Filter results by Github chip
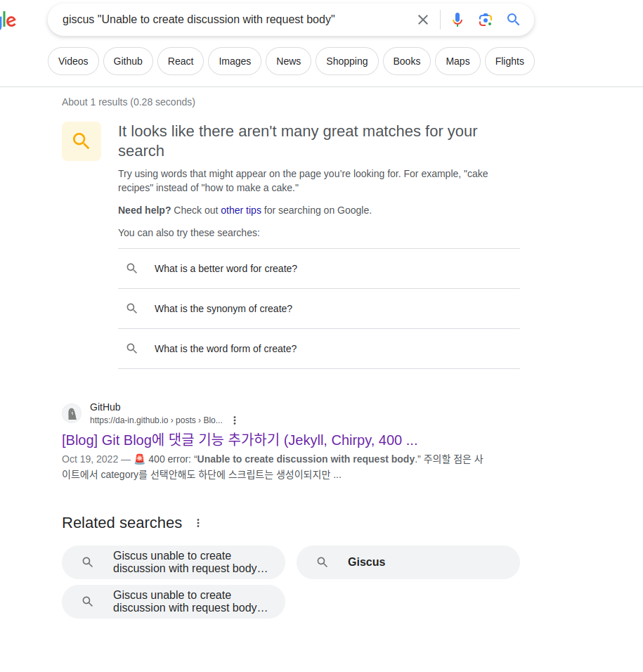The image size is (643, 672). (x=128, y=61)
